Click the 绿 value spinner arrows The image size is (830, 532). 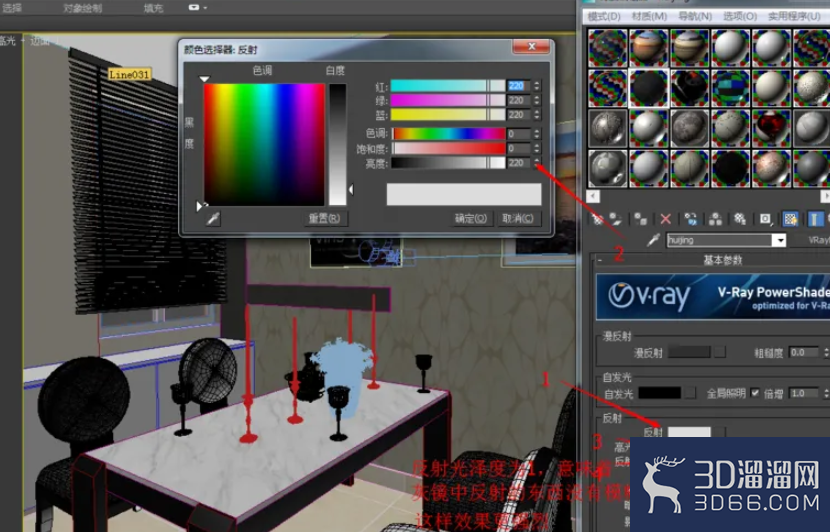[x=537, y=100]
